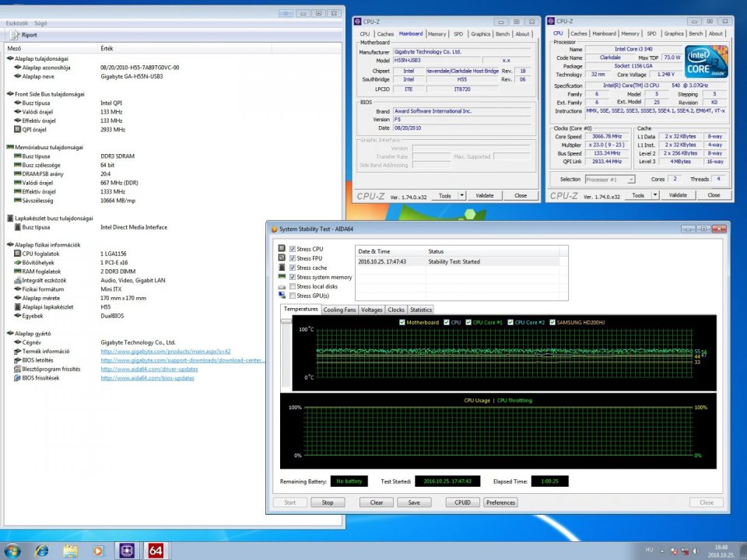The height and width of the screenshot is (560, 747).
Task: Open CPUID panel button
Action: tap(462, 502)
